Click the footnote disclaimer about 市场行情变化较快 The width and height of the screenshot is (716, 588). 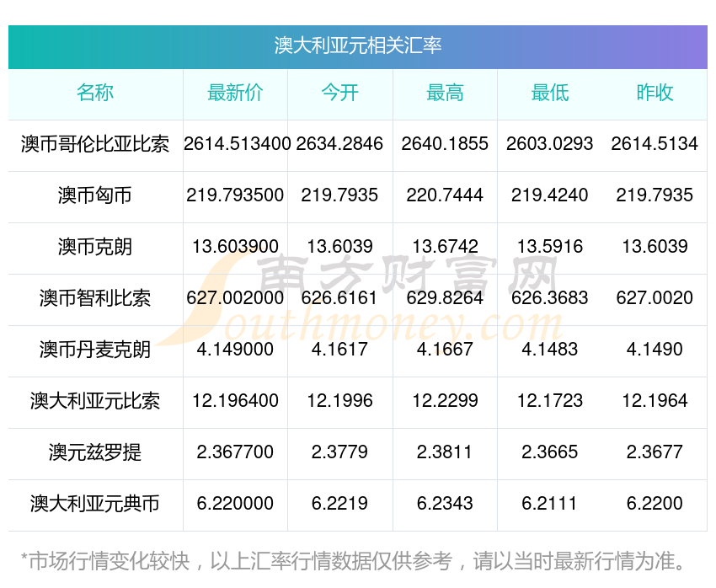[x=352, y=562]
